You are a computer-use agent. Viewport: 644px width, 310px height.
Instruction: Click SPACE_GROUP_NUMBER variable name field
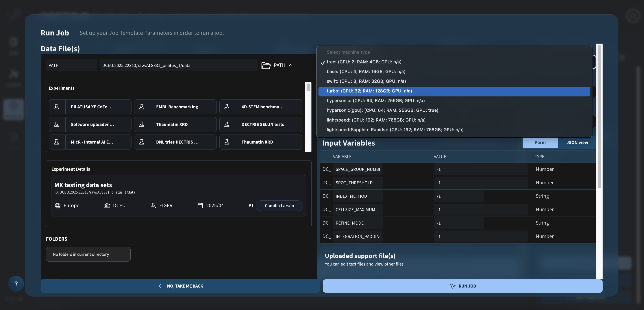357,169
